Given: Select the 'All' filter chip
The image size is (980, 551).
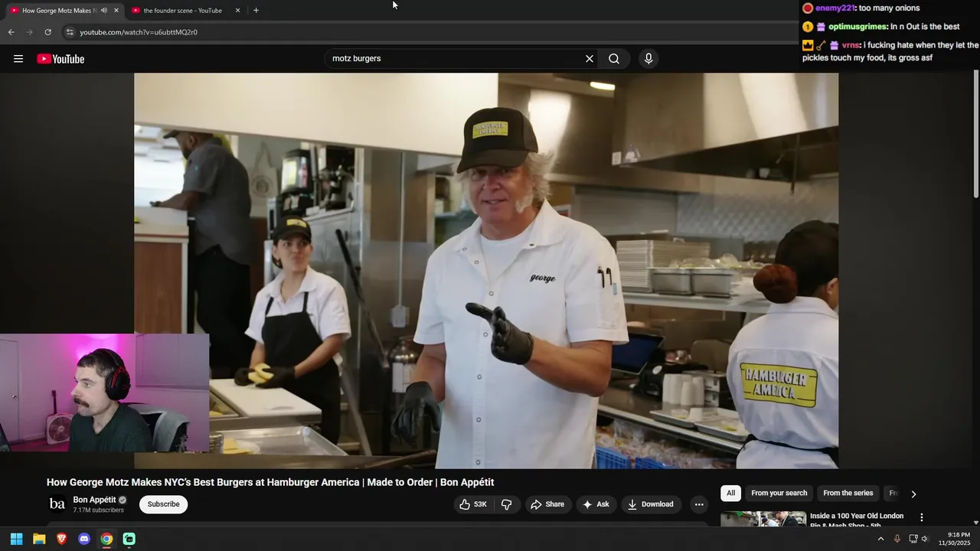Looking at the screenshot, I should [x=730, y=494].
